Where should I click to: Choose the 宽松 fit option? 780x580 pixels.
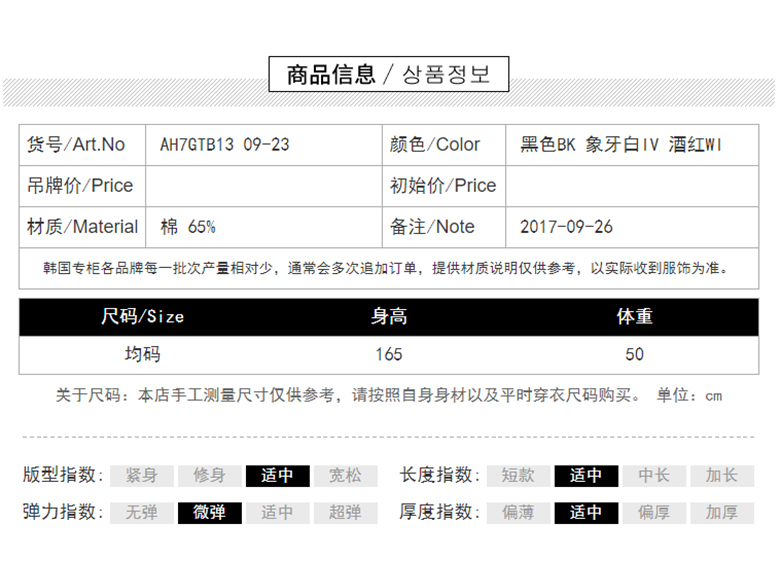click(345, 476)
